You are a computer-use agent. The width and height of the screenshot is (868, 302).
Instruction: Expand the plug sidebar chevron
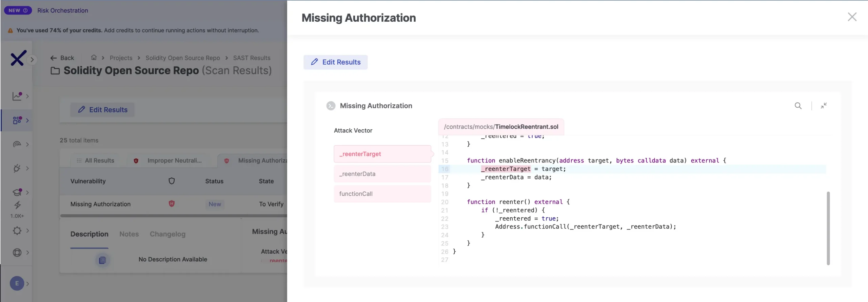(x=27, y=169)
